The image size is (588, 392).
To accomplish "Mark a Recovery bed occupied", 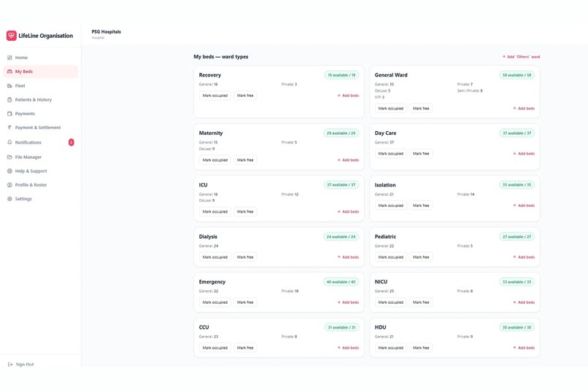I will tap(215, 95).
